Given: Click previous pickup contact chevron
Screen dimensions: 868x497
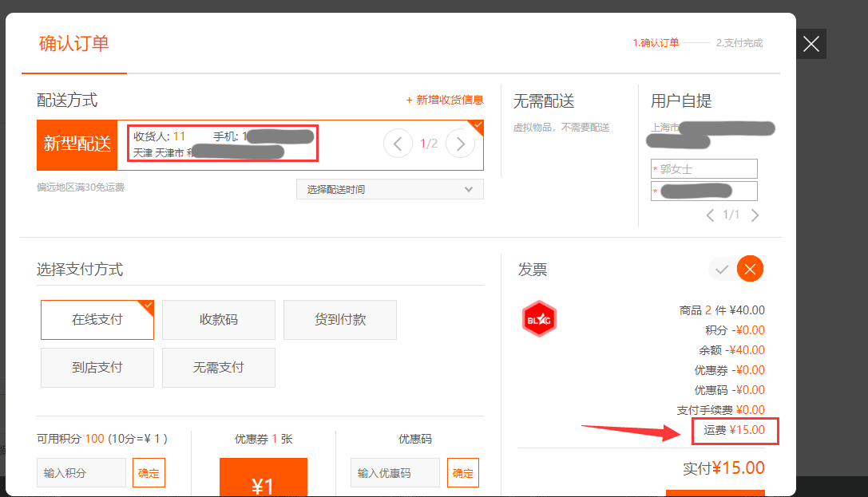Looking at the screenshot, I should [x=710, y=215].
